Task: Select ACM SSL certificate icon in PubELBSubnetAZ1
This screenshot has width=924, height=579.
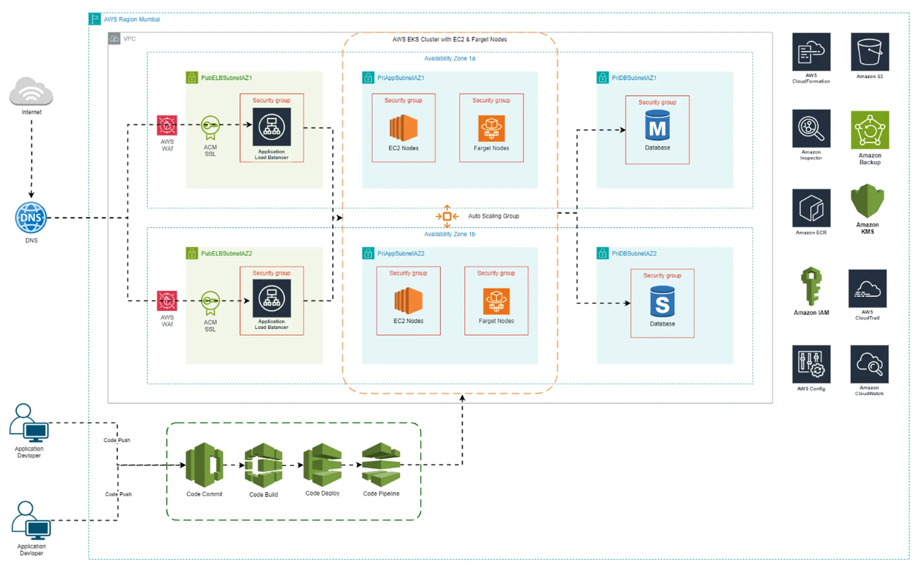Action: (x=210, y=128)
